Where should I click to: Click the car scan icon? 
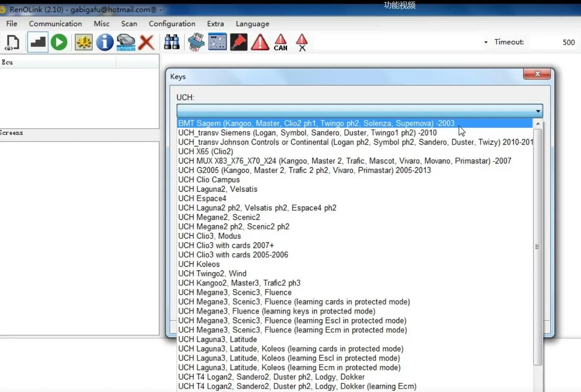pos(126,42)
